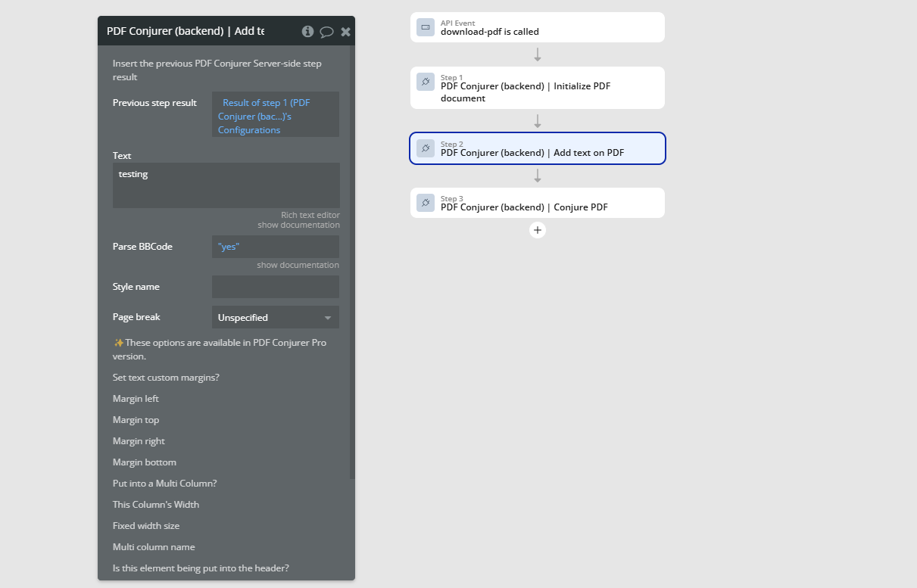Open the Page break dropdown
The image size is (917, 588).
point(276,317)
